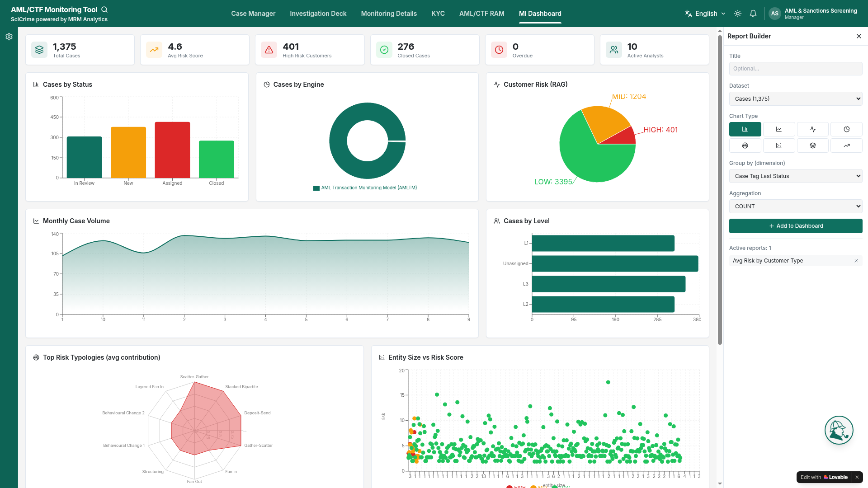Viewport: 868px width, 488px height.
Task: Pick the radar chart type button
Action: click(745, 145)
